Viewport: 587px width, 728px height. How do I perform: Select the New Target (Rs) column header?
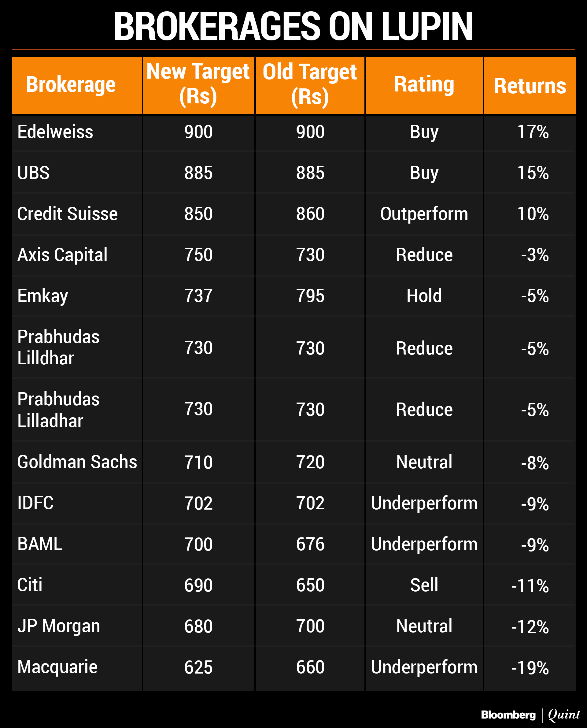tap(198, 84)
